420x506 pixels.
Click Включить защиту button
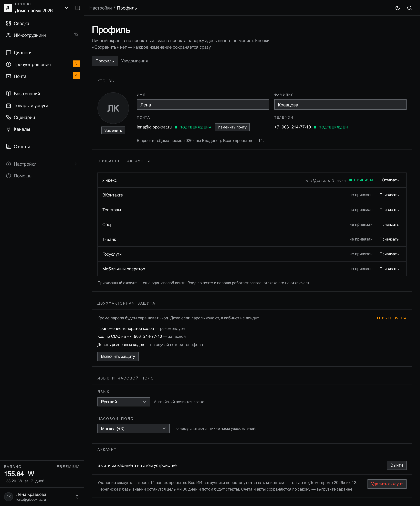[x=118, y=356]
